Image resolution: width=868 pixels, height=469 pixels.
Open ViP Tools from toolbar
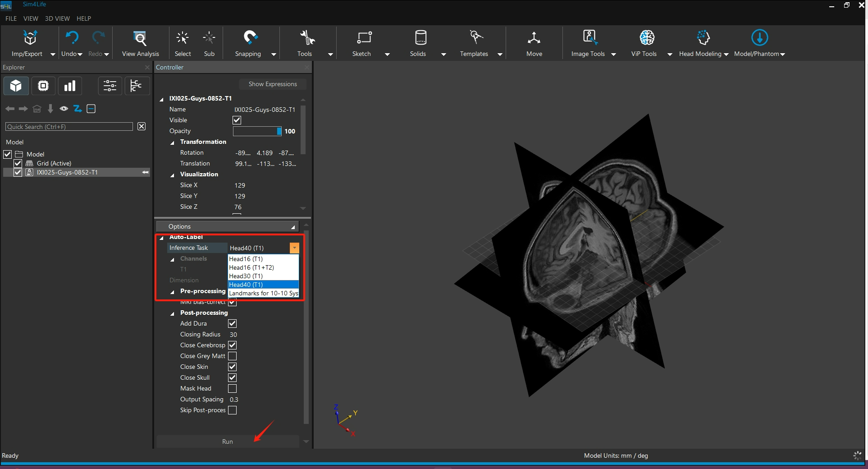tap(646, 38)
